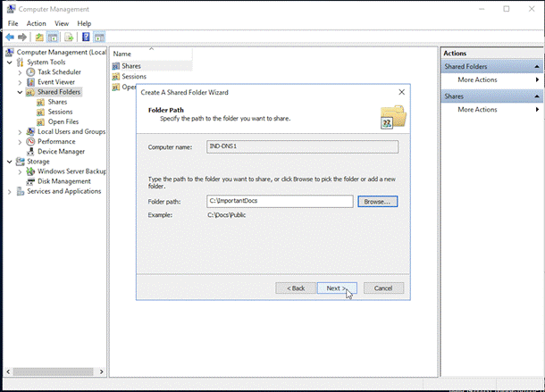Click Sessions icon in the Name list
The height and width of the screenshot is (392, 545).
point(116,77)
